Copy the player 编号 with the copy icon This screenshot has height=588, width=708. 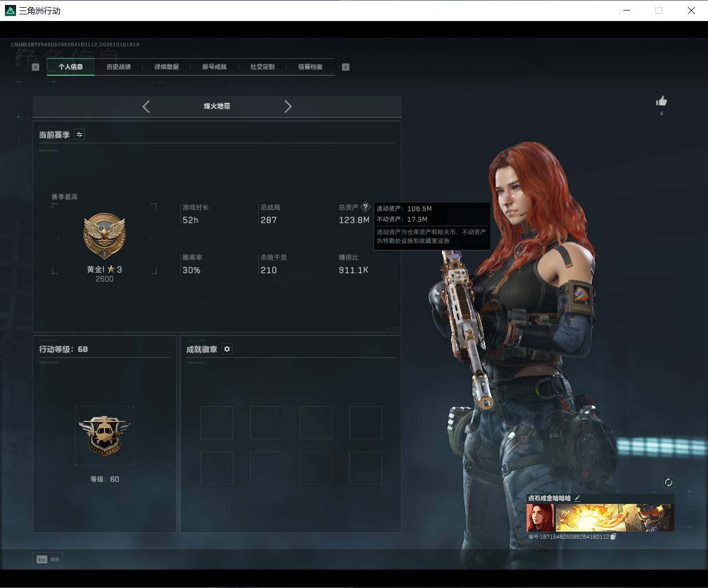[613, 537]
